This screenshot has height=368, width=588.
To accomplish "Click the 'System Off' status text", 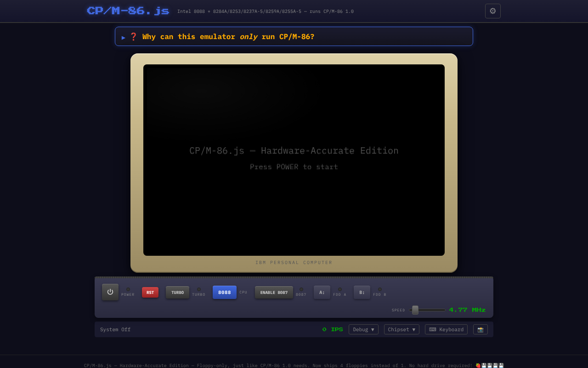I will (x=115, y=329).
